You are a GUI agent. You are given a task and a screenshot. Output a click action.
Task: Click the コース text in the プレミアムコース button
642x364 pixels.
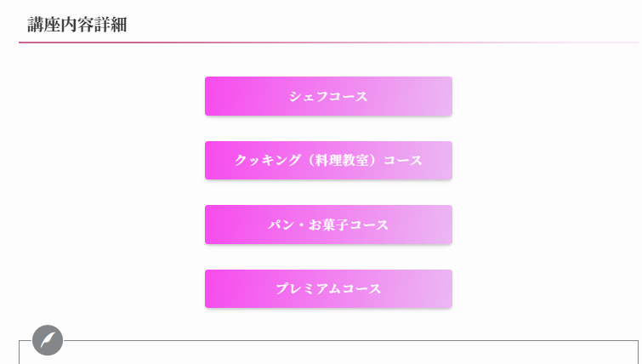coord(361,288)
